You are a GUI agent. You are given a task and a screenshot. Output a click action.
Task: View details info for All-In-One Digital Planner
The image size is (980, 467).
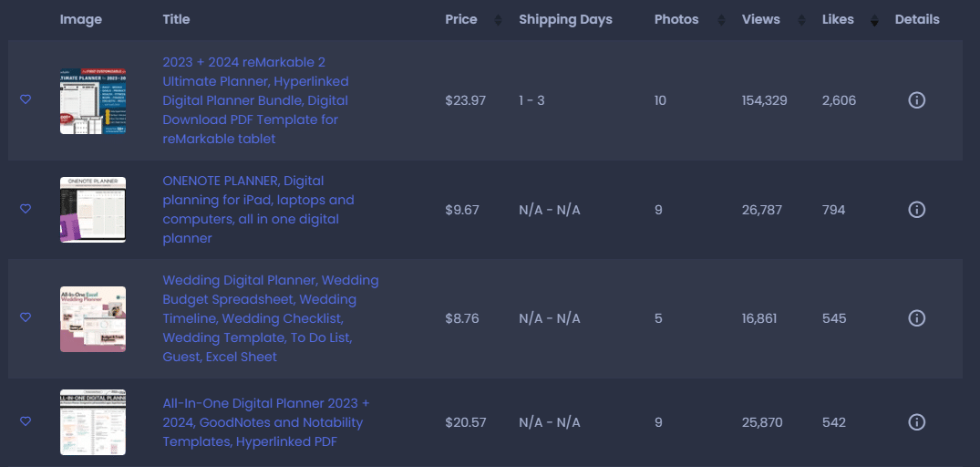[916, 422]
